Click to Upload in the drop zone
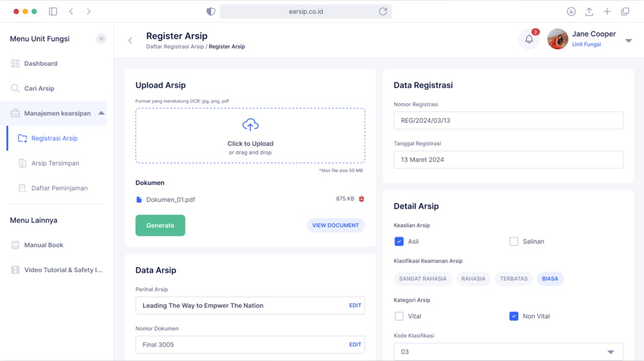This screenshot has height=361, width=644. tap(250, 143)
